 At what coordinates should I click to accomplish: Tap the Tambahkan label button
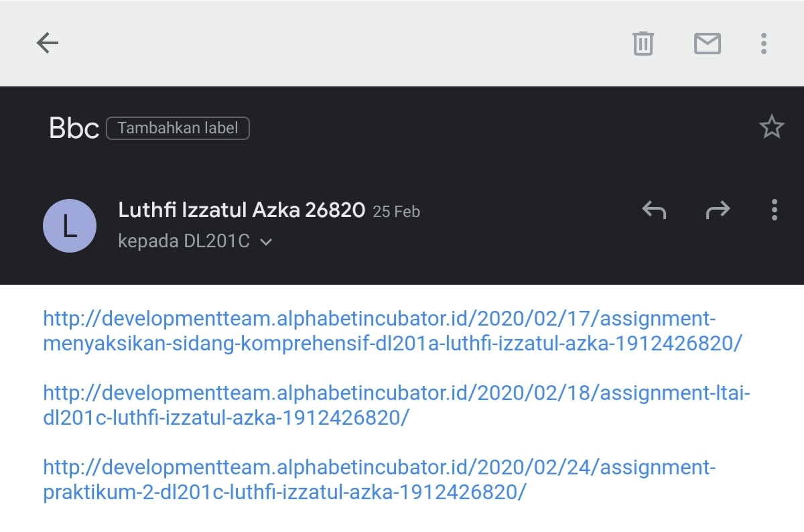[x=178, y=128]
